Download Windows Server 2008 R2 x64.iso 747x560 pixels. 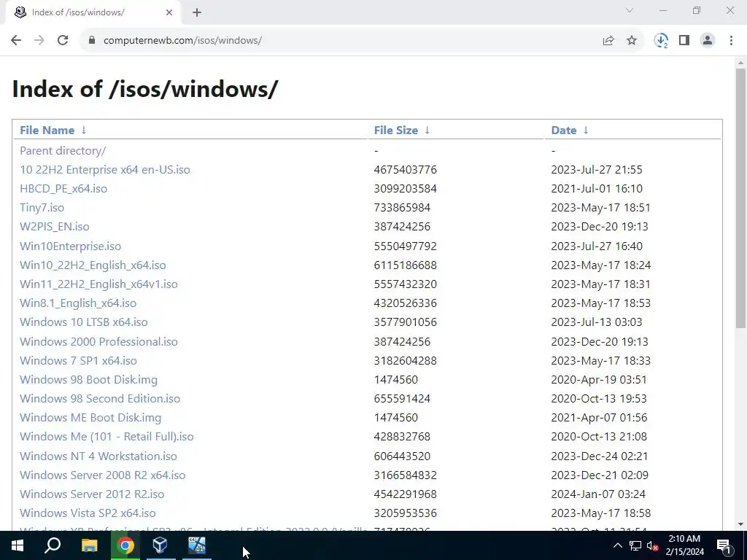tap(103, 475)
